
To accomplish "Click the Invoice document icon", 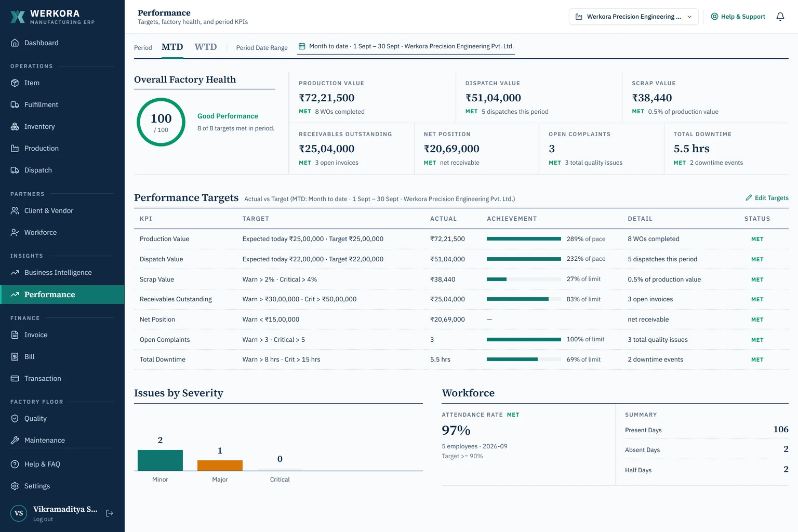I will (x=15, y=335).
